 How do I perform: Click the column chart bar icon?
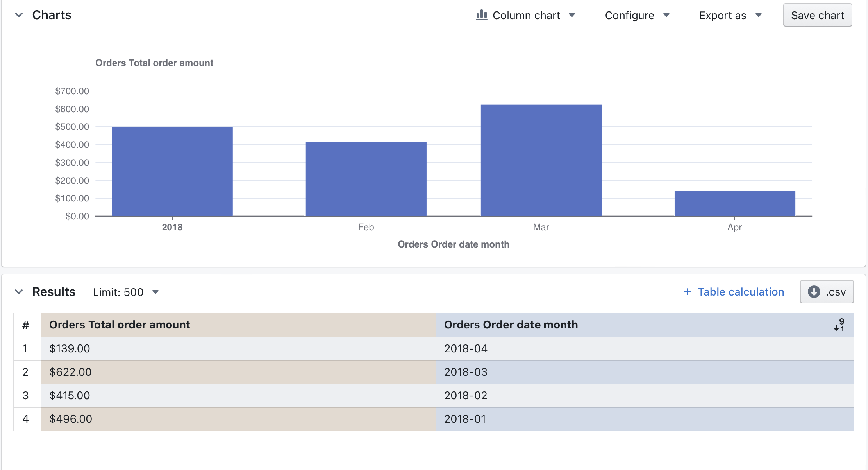tap(482, 15)
